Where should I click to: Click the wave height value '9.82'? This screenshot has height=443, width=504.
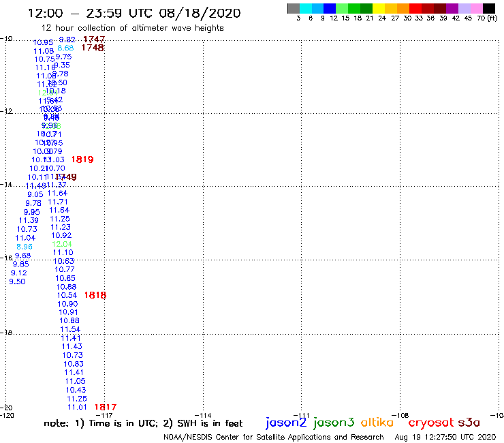coord(67,40)
